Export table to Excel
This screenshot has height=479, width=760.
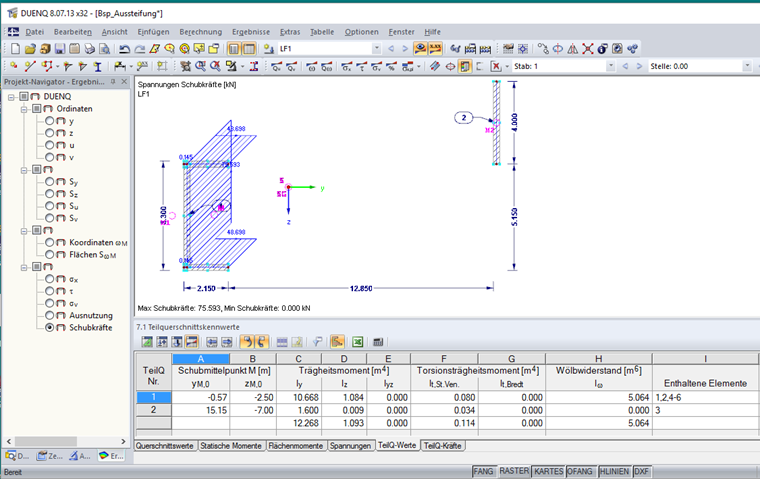point(358,342)
